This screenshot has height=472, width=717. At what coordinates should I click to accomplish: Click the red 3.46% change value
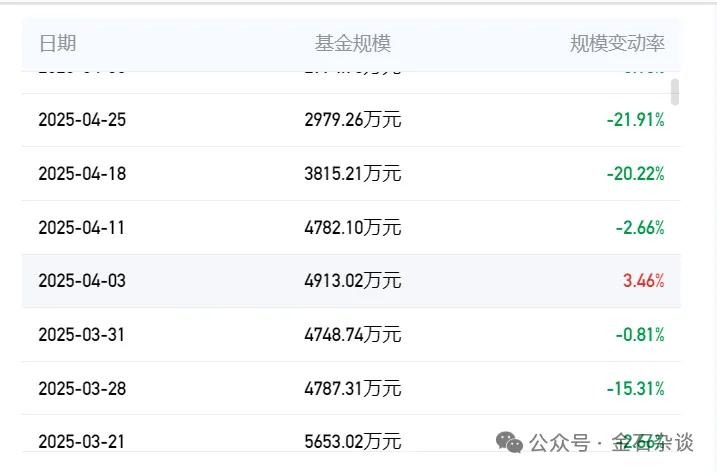pyautogui.click(x=643, y=281)
